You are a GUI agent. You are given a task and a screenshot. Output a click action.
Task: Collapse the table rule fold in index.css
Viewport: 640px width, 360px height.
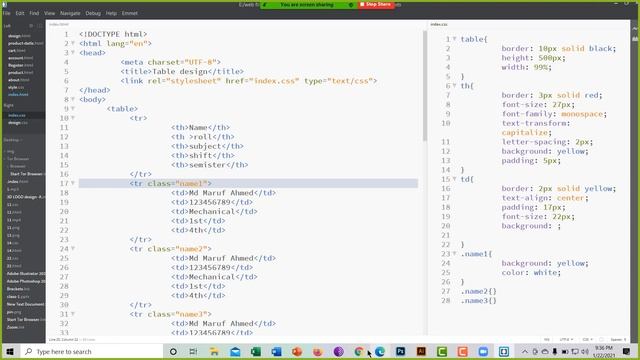[x=454, y=39]
